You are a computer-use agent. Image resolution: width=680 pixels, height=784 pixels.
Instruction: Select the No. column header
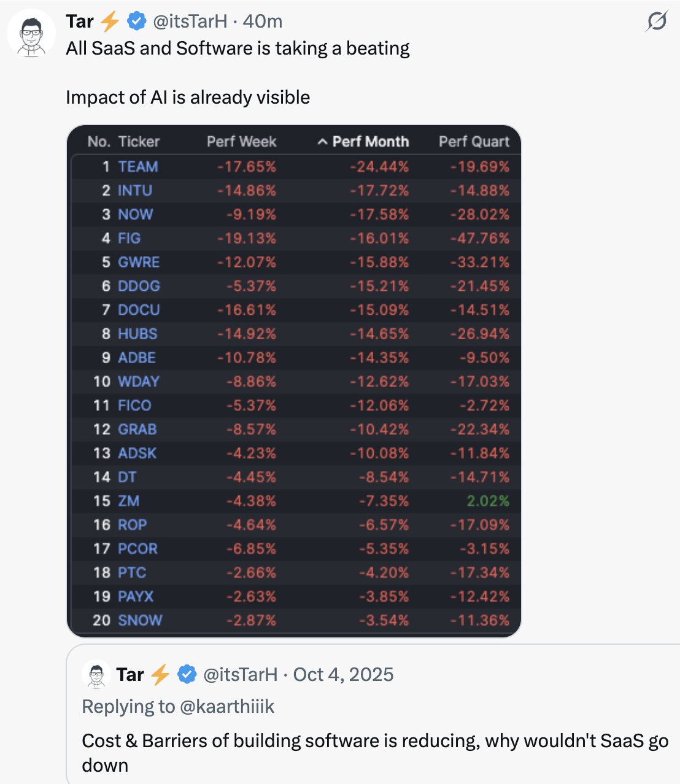pyautogui.click(x=99, y=142)
